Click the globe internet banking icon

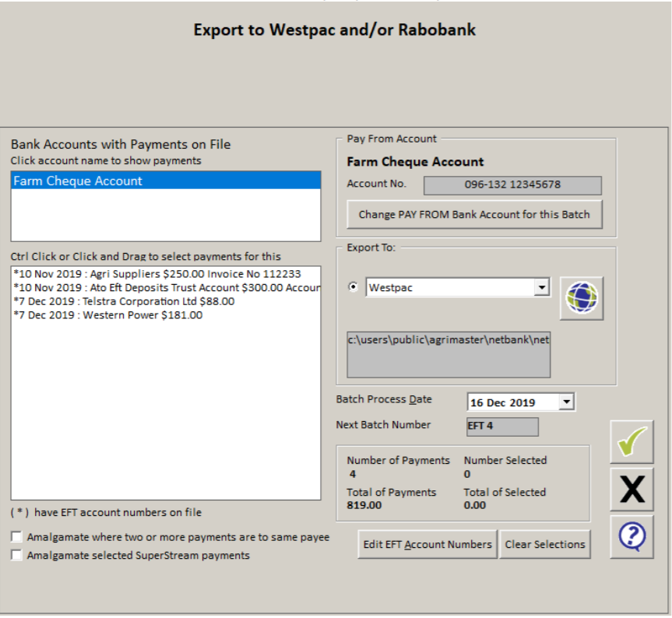tap(582, 298)
